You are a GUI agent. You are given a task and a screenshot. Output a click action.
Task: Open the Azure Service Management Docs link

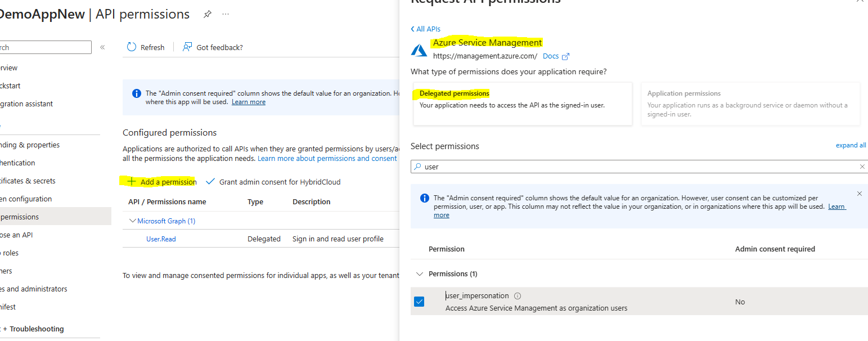coord(556,56)
